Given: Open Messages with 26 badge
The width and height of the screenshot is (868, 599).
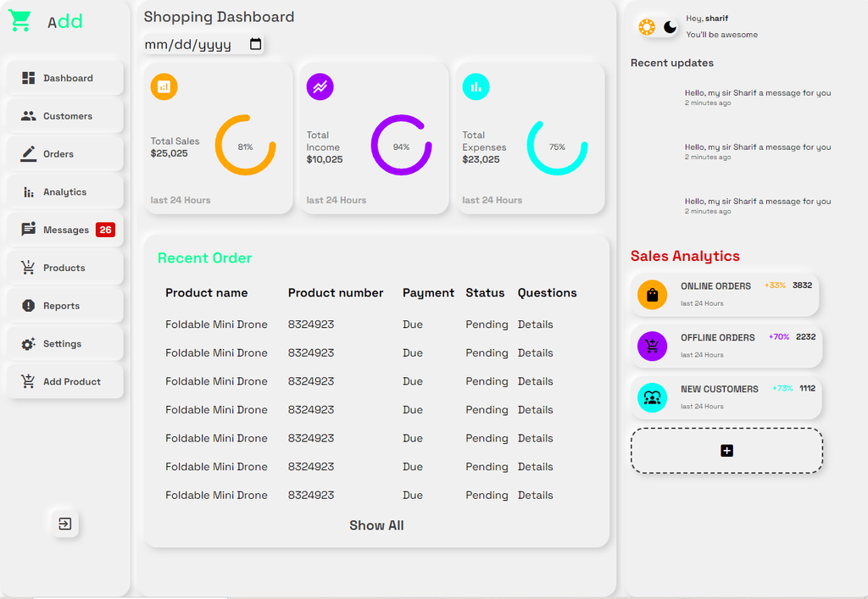Looking at the screenshot, I should pyautogui.click(x=64, y=230).
